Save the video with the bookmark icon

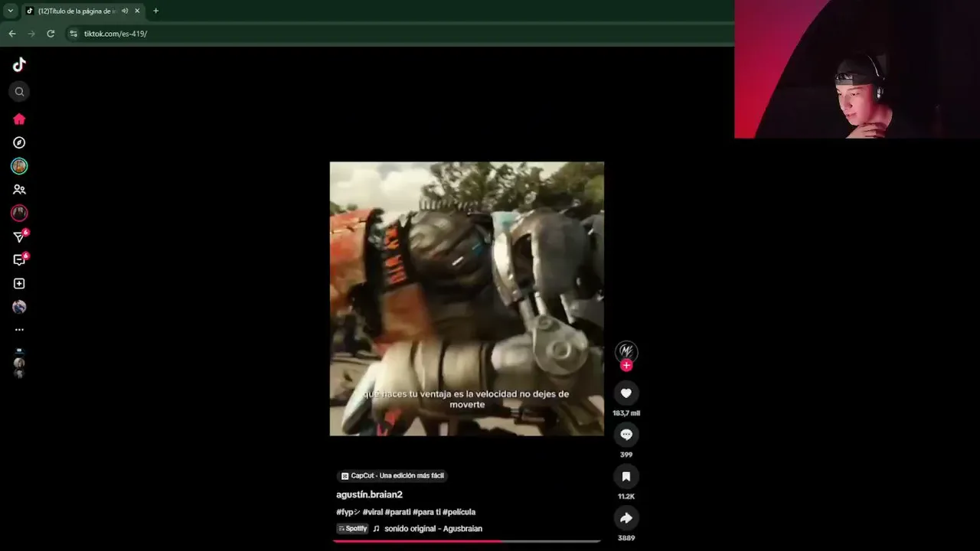coord(626,476)
